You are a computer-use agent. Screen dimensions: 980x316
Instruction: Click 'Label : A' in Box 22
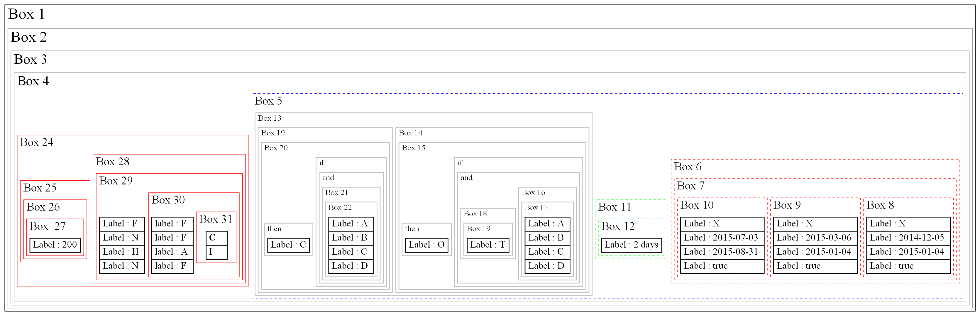point(351,224)
